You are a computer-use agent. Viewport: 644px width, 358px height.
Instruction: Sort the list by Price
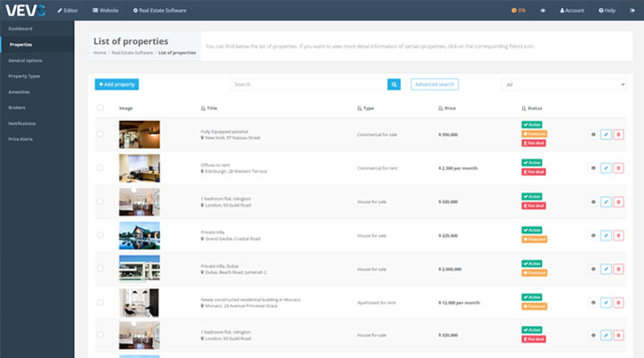pyautogui.click(x=447, y=108)
